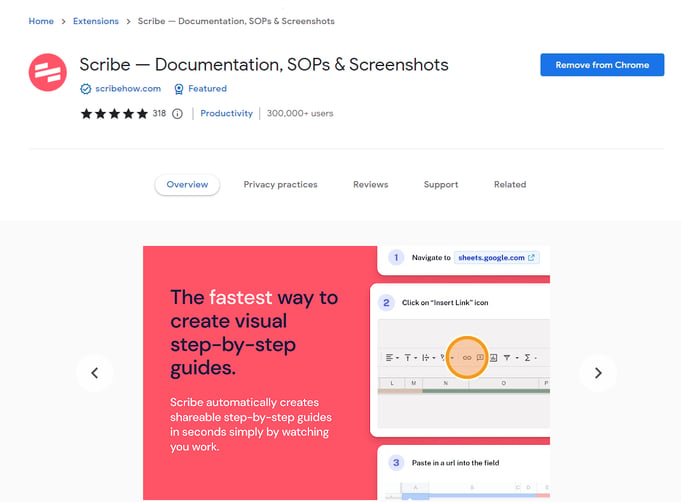Go to next carousel slide

(598, 373)
